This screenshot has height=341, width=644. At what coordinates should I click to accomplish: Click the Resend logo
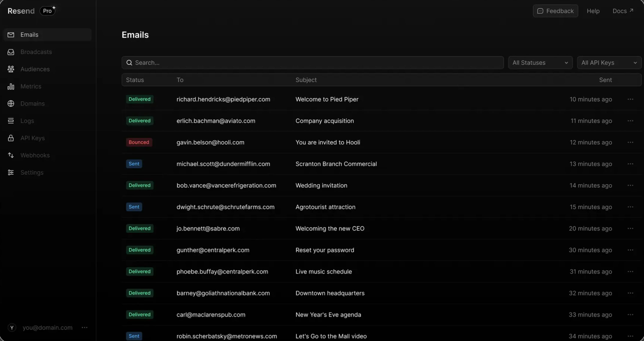(x=21, y=11)
